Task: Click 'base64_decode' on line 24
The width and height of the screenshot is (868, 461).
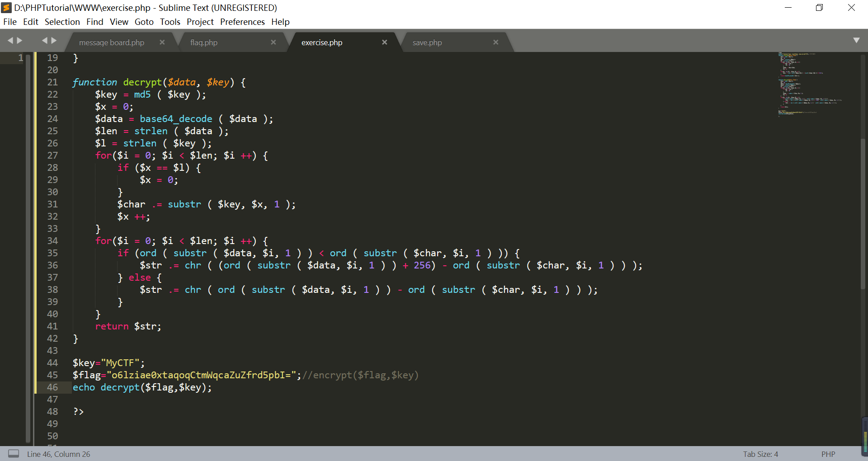Action: (176, 119)
